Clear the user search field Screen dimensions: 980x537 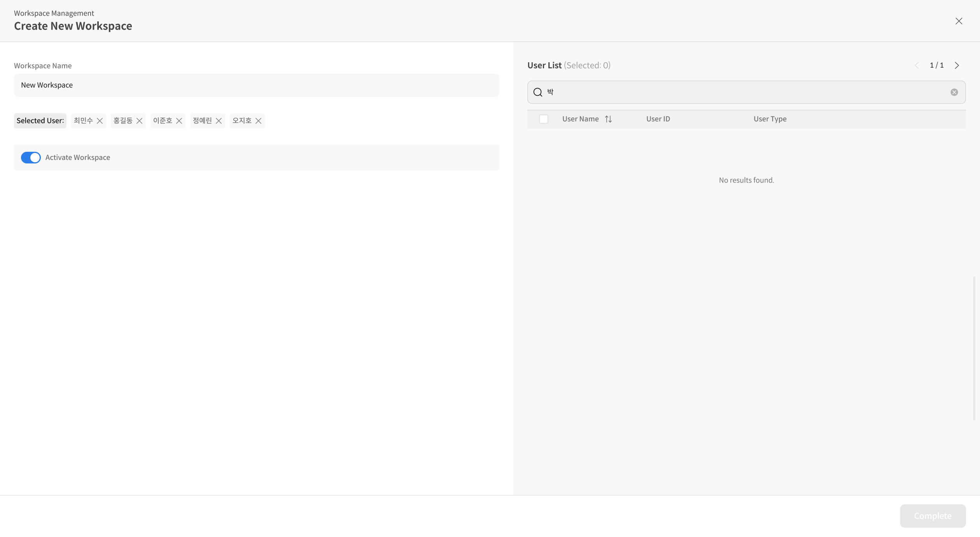954,92
